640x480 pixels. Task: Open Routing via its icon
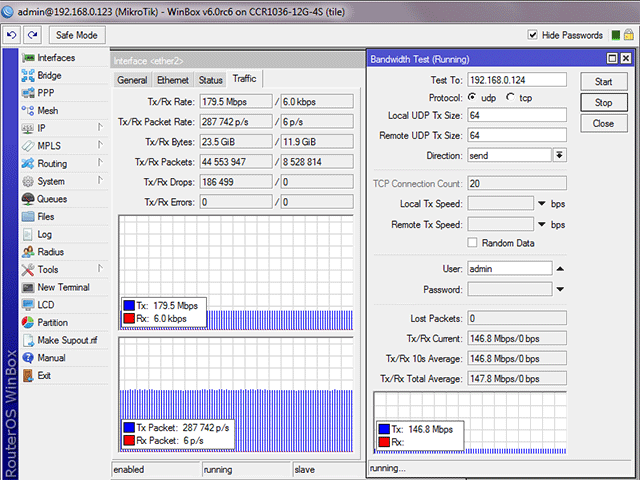point(28,164)
